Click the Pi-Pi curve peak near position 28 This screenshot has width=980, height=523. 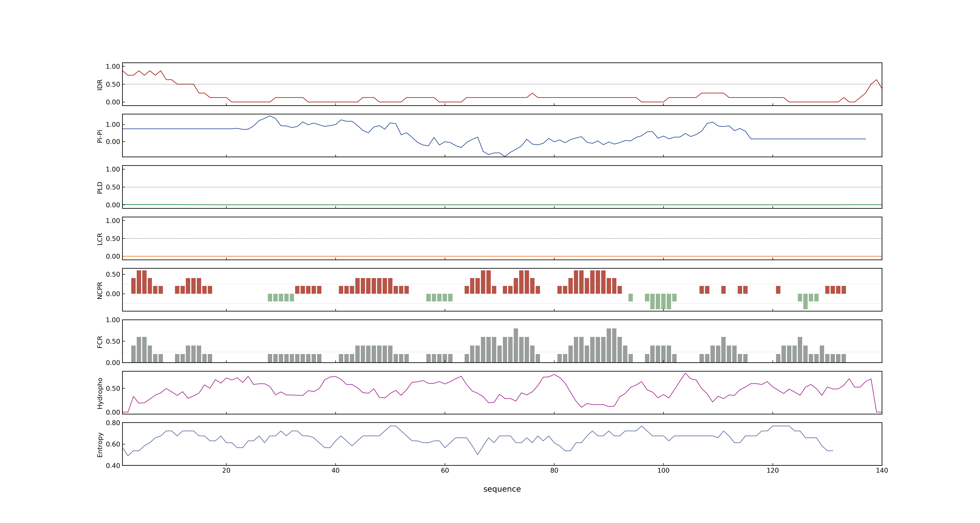270,116
